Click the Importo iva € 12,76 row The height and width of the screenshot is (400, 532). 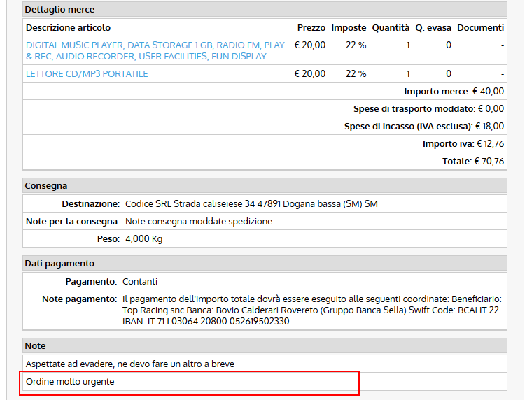tap(265, 144)
